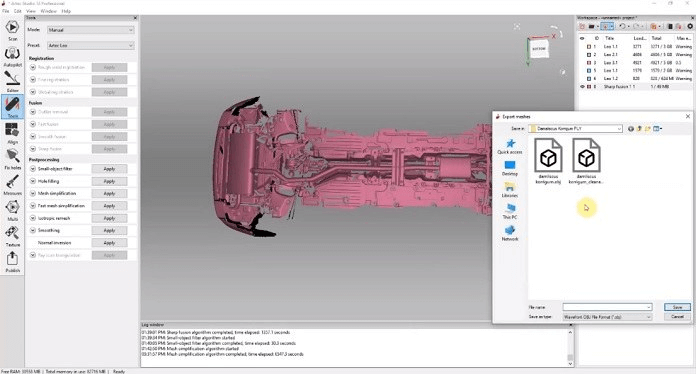
Task: Launch the Autopilot tool
Action: [x=12, y=56]
